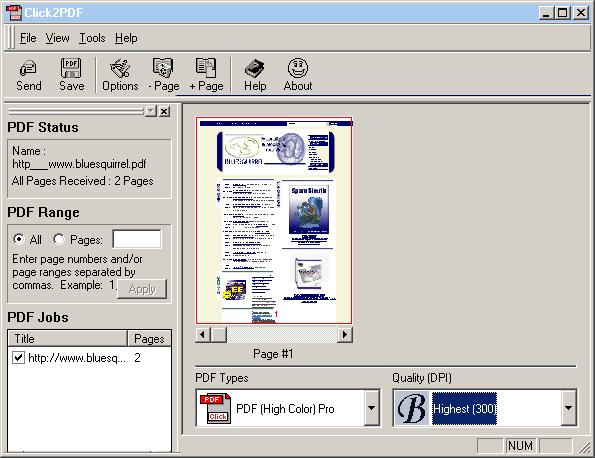This screenshot has width=595, height=458.
Task: Click the preview scrollbar thumb
Action: click(219, 335)
